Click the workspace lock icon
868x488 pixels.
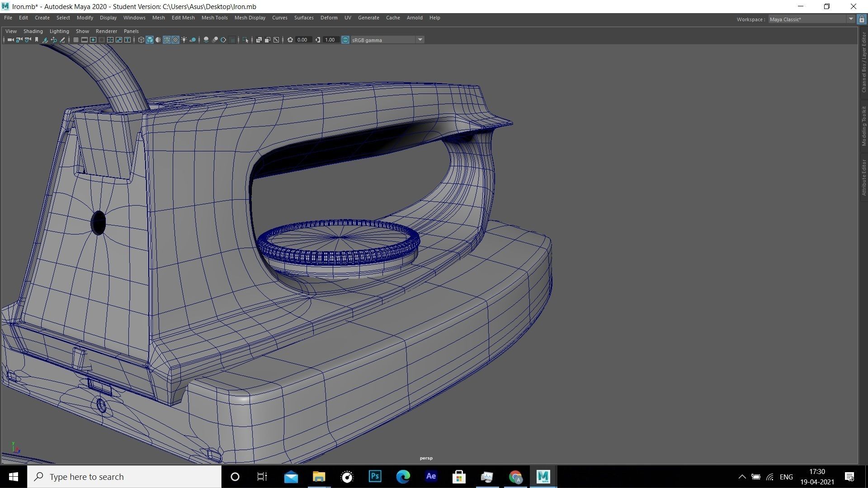(x=862, y=19)
